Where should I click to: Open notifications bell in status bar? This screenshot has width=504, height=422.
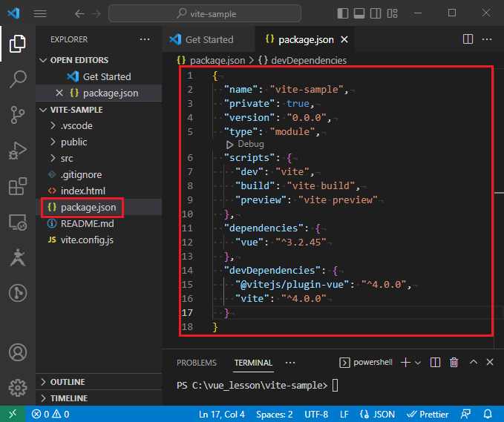coord(488,414)
